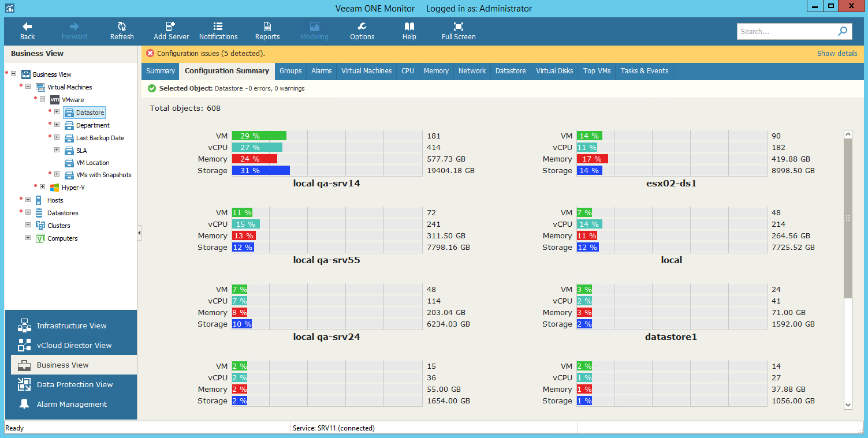Open Infrastructure View pane

tap(71, 325)
